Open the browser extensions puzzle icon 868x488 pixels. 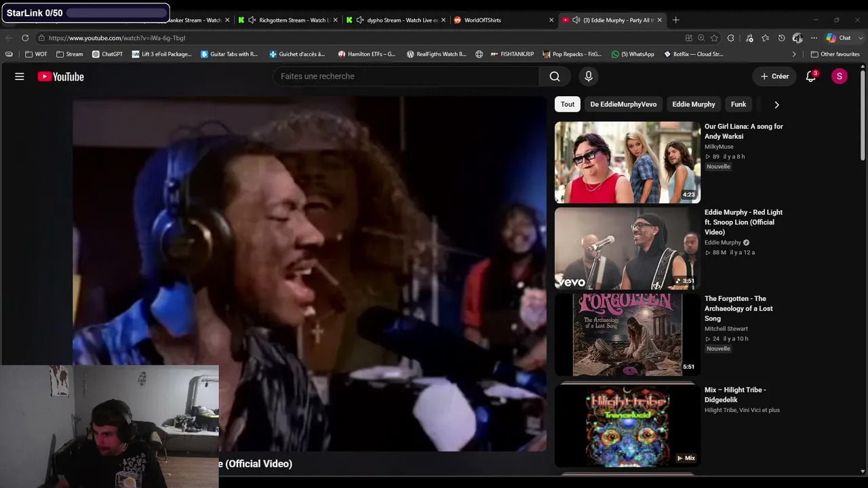pyautogui.click(x=730, y=38)
